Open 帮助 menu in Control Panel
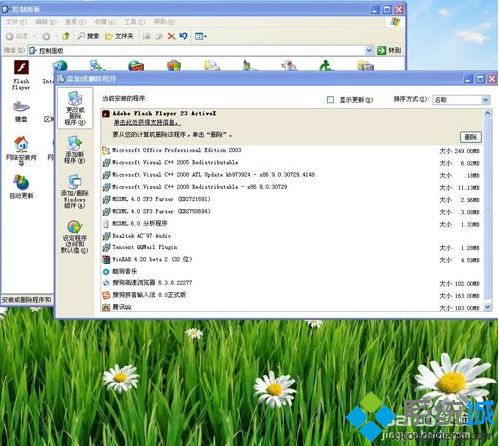499x446 pixels. click(164, 22)
